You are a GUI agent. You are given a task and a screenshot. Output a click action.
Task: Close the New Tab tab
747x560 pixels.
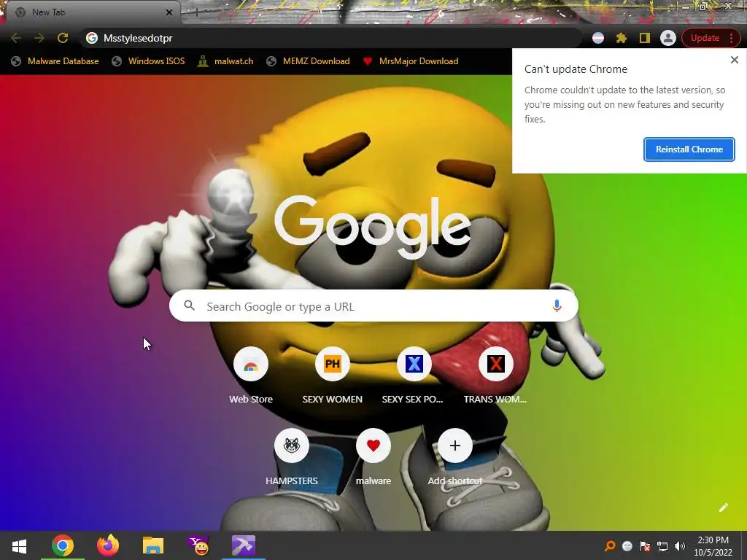169,12
